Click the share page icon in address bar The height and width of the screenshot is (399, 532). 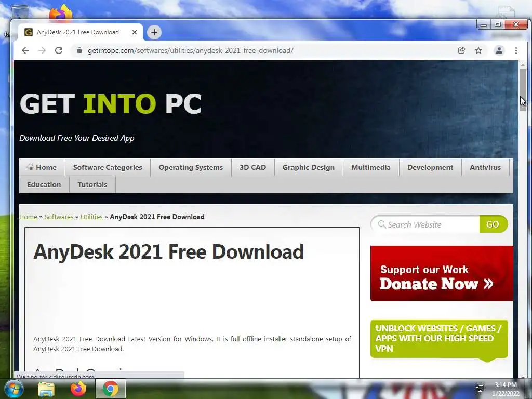click(x=461, y=50)
